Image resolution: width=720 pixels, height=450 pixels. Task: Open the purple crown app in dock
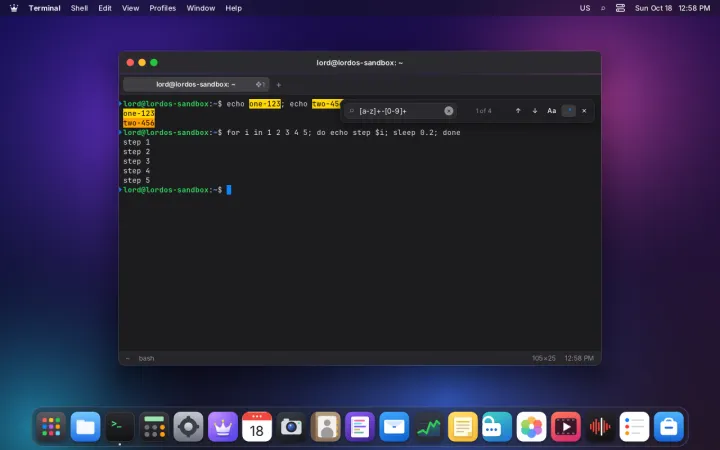pos(223,427)
